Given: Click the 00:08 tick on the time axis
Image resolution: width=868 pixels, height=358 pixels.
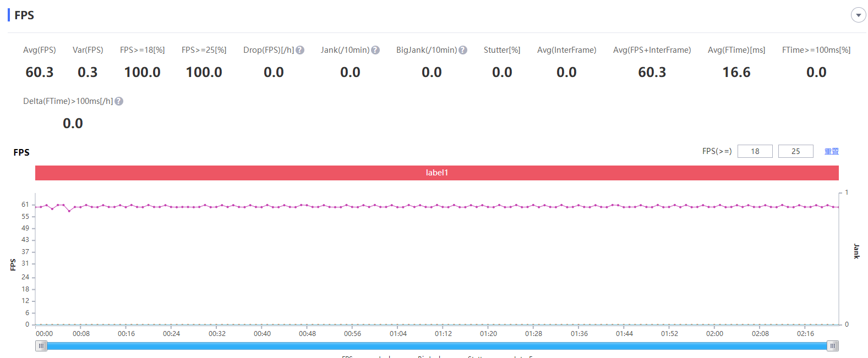Looking at the screenshot, I should point(81,334).
